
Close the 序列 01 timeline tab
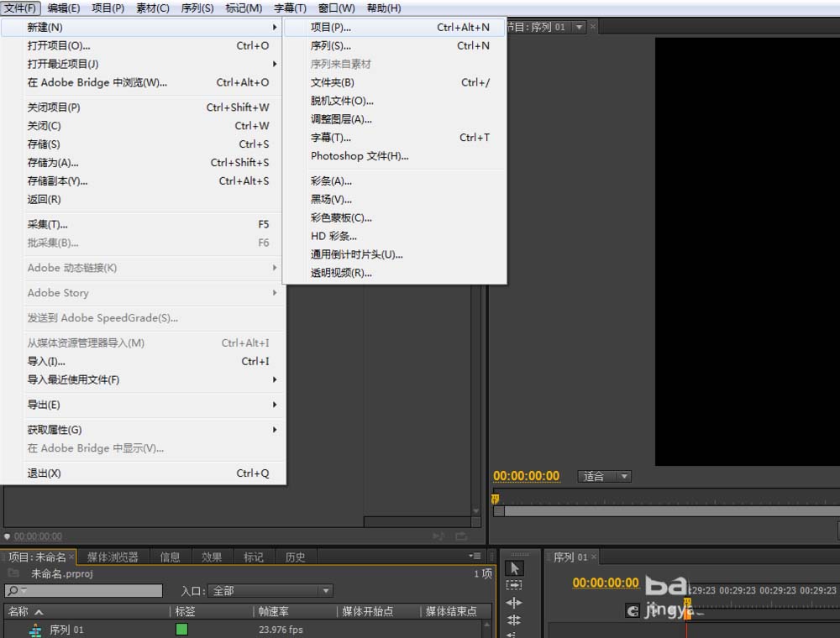pyautogui.click(x=594, y=557)
